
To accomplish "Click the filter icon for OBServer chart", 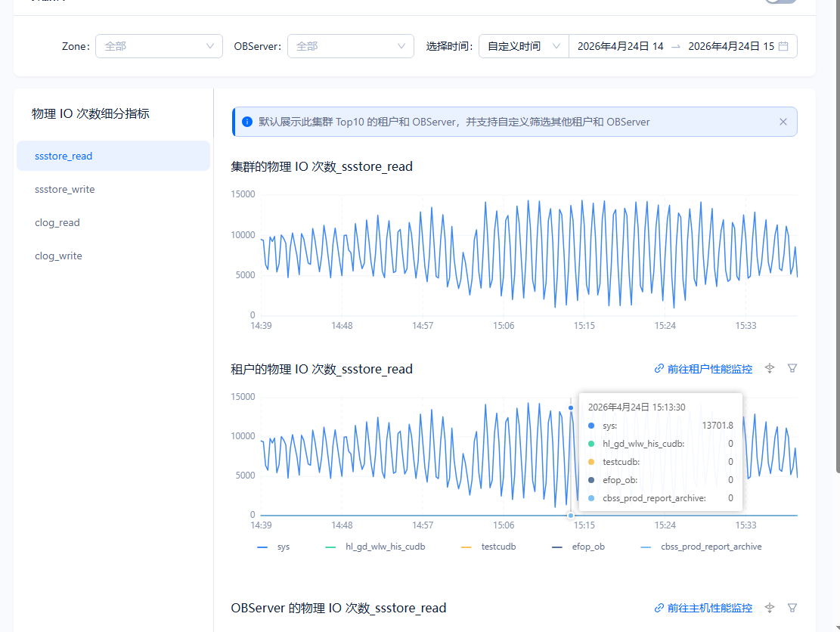I will coord(792,607).
